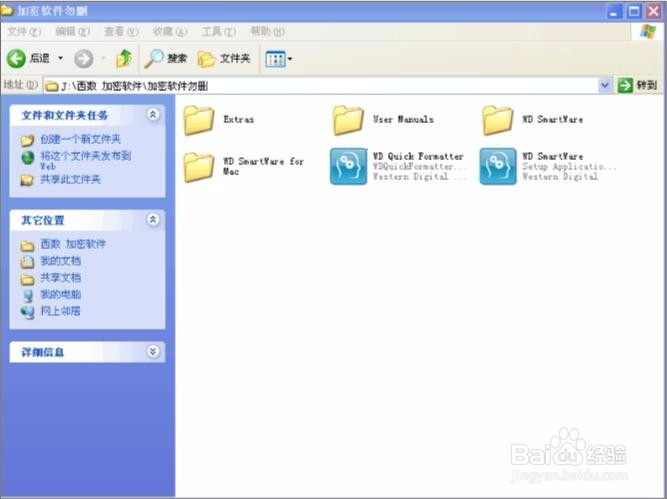Select the WD SmartWare folder icon

(498, 120)
